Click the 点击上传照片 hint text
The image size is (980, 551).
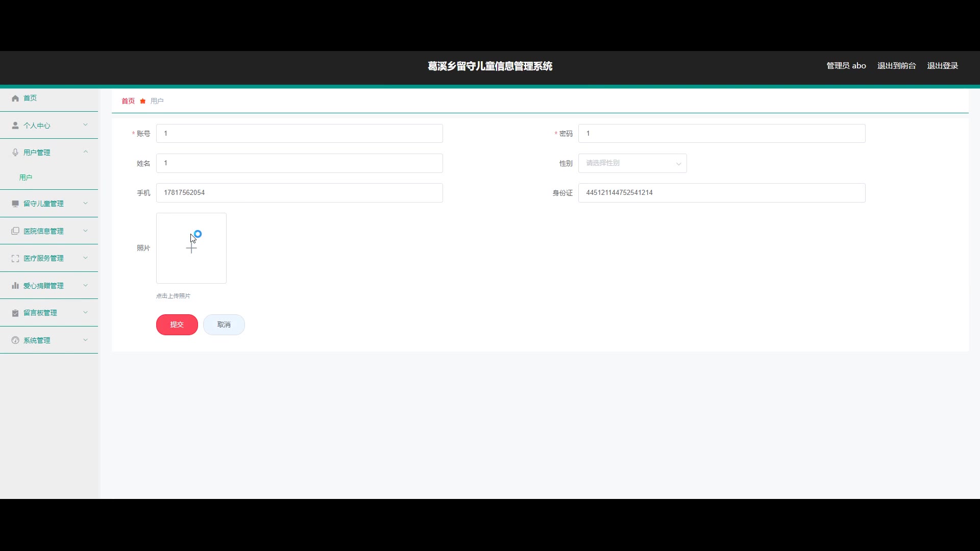pyautogui.click(x=173, y=296)
